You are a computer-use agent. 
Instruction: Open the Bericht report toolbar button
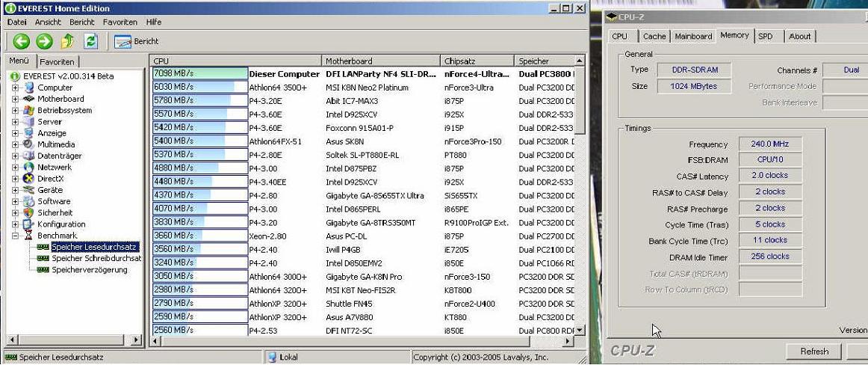coord(136,42)
